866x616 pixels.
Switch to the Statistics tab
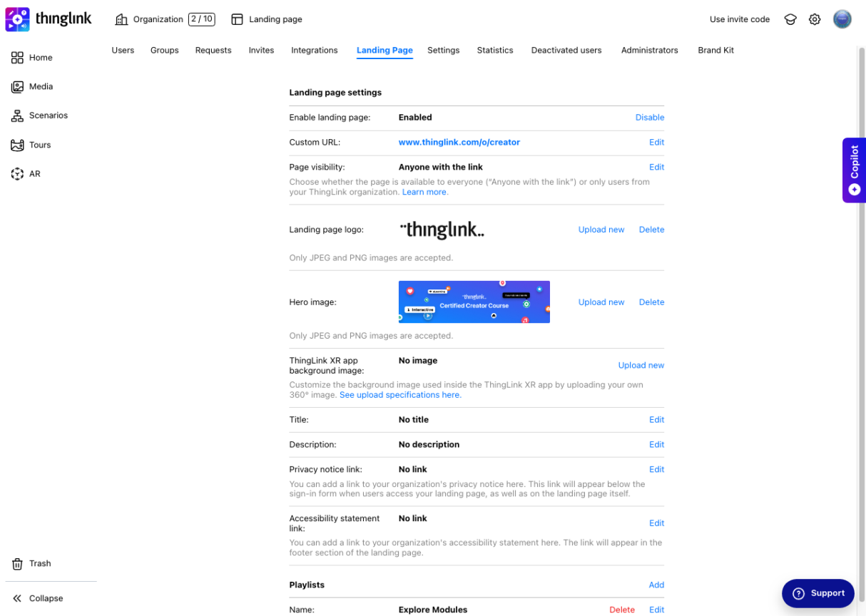pyautogui.click(x=495, y=50)
